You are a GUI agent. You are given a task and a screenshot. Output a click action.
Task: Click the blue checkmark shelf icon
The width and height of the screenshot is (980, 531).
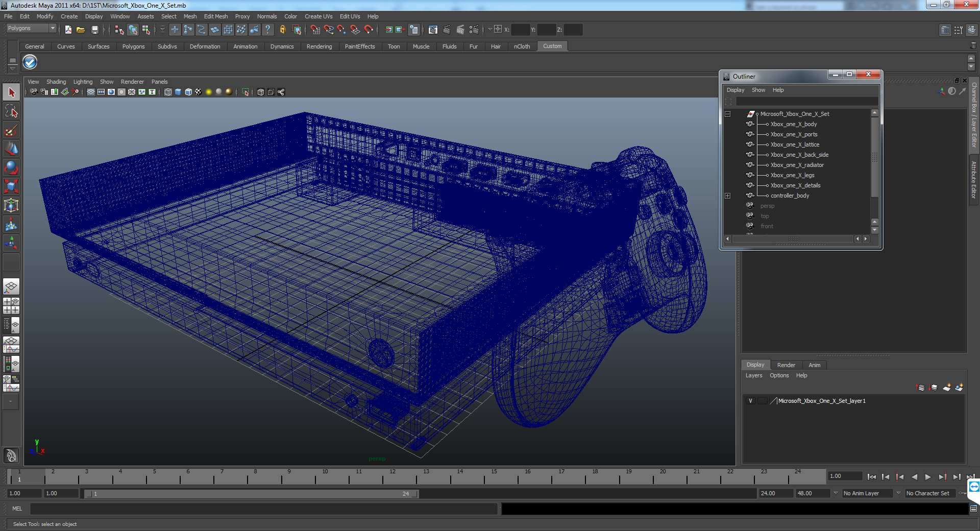(30, 62)
